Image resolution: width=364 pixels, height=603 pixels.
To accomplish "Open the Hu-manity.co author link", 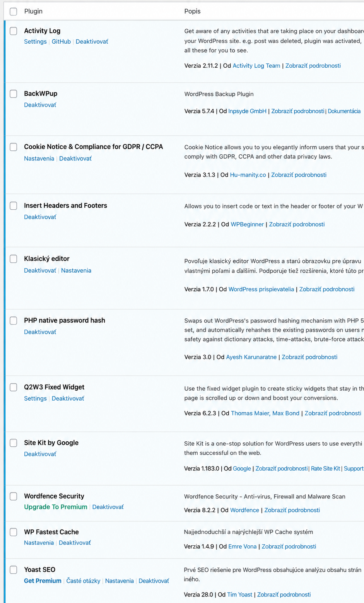I will point(248,175).
